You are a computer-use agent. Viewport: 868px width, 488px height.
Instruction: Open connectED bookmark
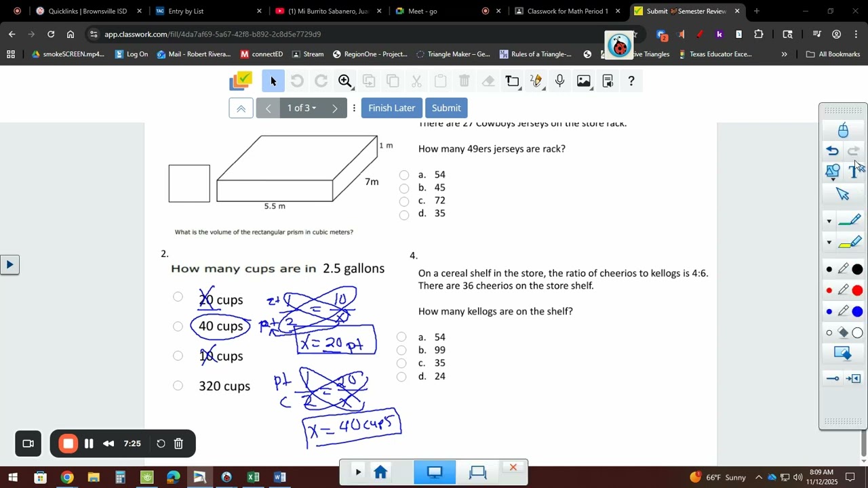(x=261, y=54)
